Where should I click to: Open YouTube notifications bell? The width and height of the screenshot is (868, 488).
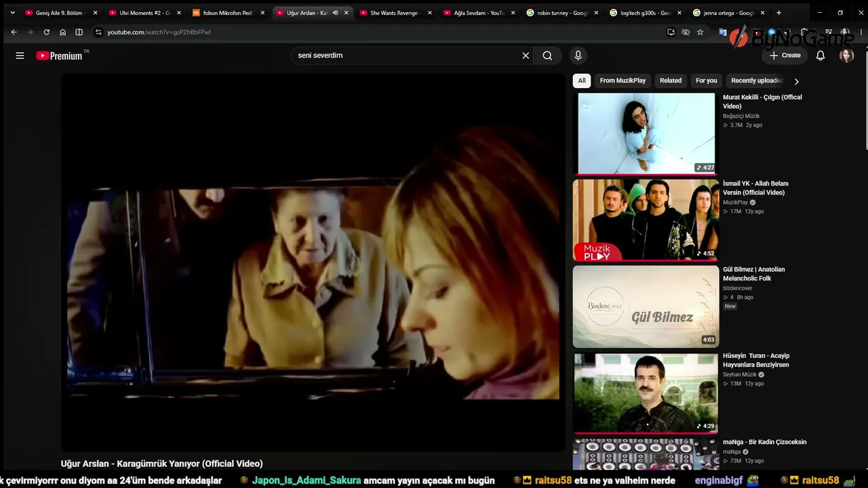coord(821,56)
